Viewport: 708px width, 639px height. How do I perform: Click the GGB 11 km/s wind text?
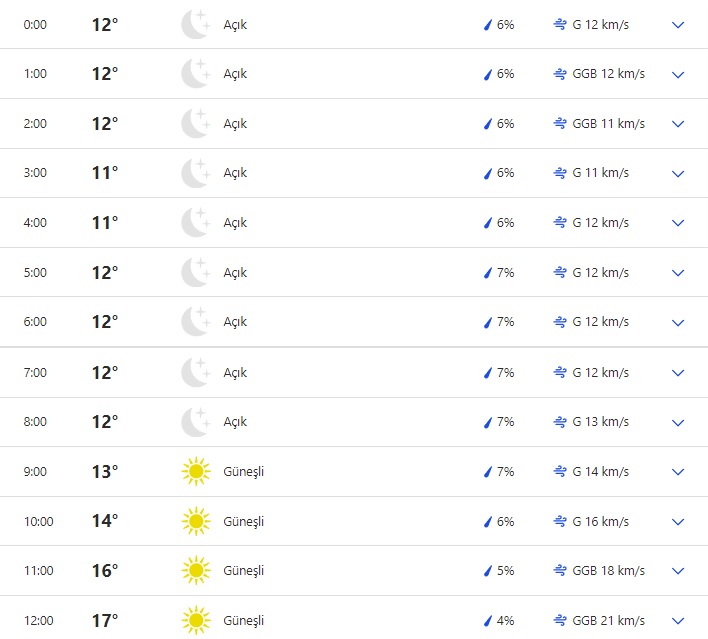point(608,124)
